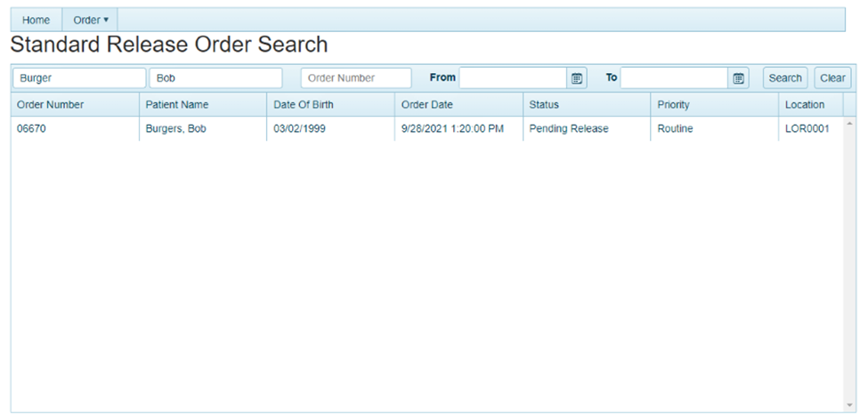
Task: Open the To date calendar picker
Action: coord(738,78)
